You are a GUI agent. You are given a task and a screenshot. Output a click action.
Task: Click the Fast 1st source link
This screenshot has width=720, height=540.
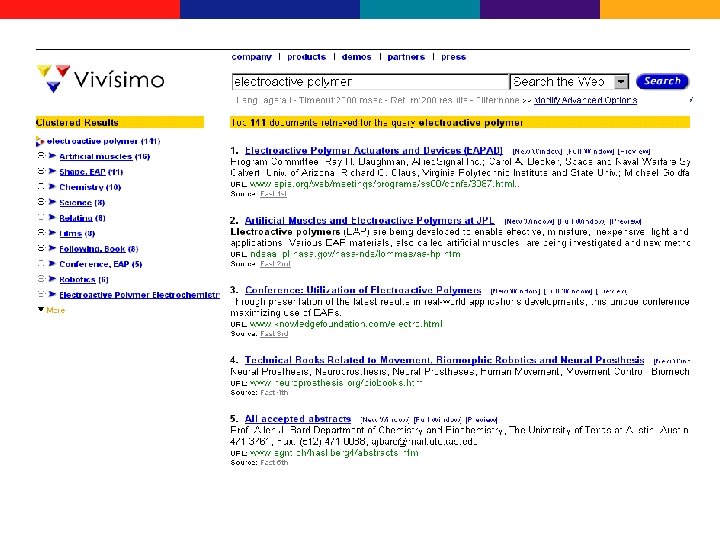click(x=274, y=194)
